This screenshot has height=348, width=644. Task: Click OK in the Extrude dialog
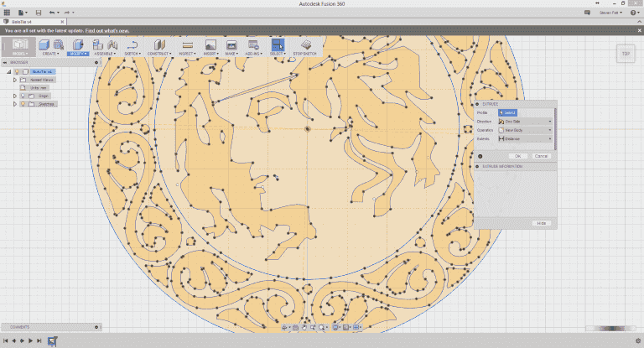pyautogui.click(x=517, y=156)
